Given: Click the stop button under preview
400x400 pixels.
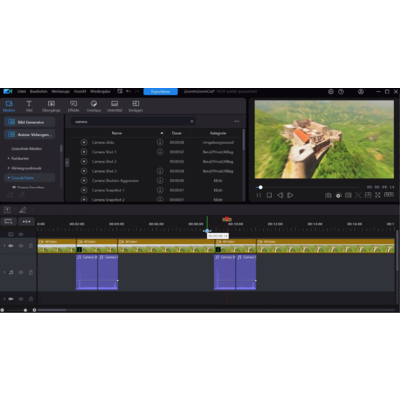Looking at the screenshot, I should tap(269, 195).
